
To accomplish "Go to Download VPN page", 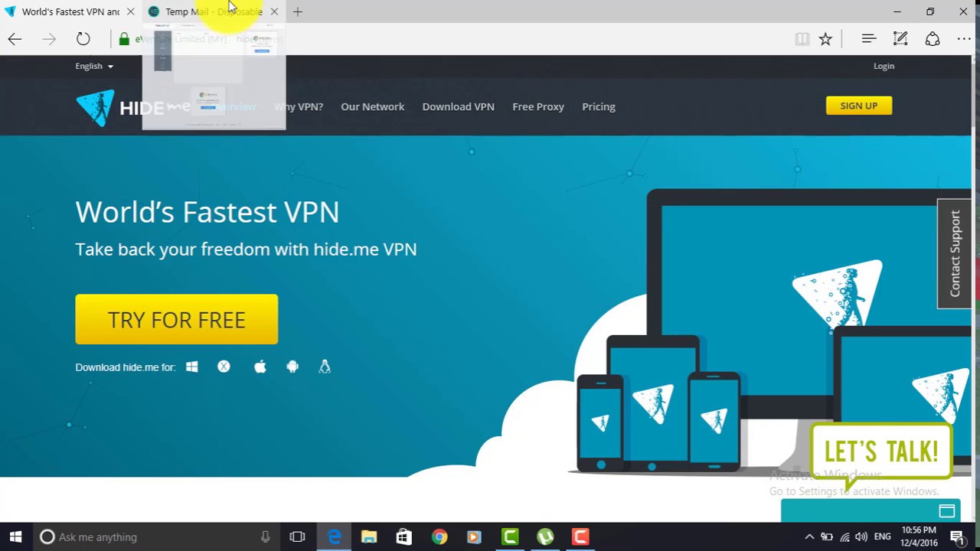I will click(458, 106).
